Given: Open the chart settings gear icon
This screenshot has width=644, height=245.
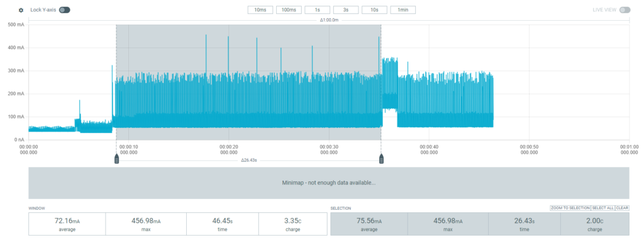Looking at the screenshot, I should coord(21,10).
